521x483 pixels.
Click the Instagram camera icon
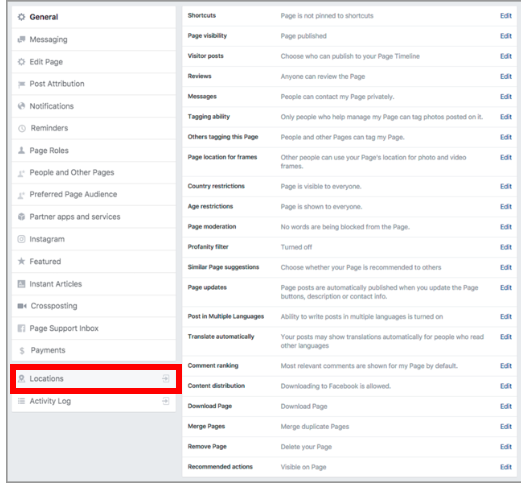(21, 239)
